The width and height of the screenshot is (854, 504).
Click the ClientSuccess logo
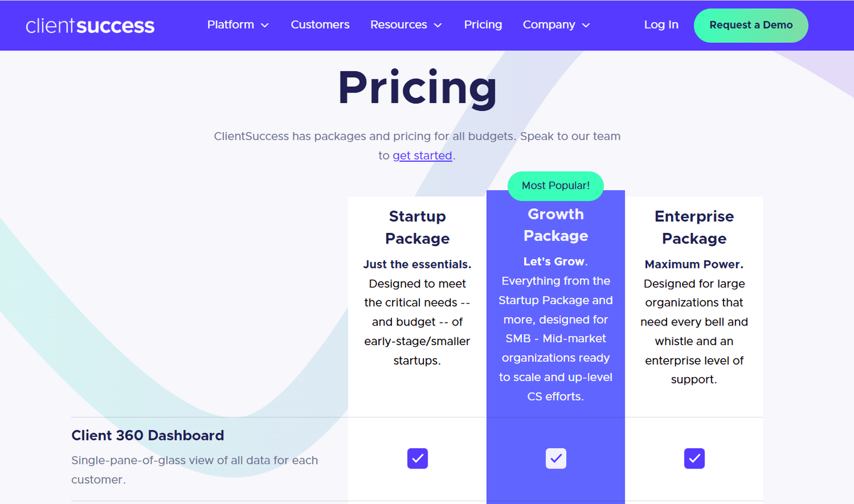[x=90, y=25]
